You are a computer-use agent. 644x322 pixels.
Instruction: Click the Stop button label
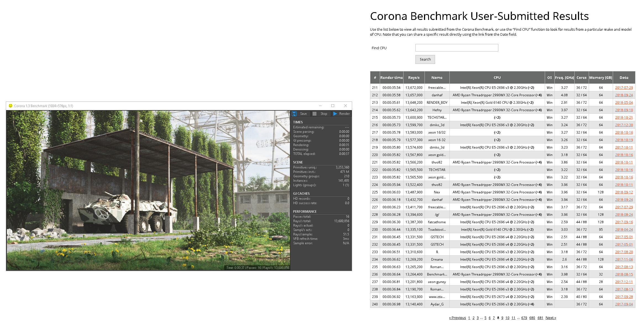coord(324,114)
